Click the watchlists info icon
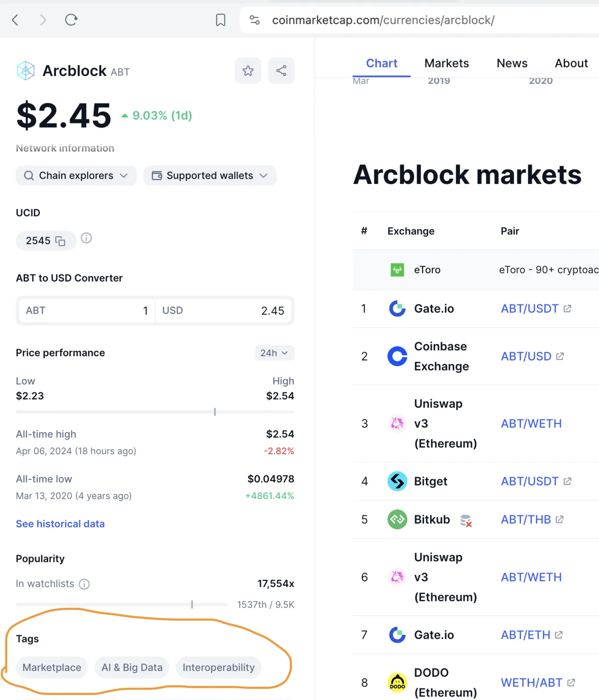 (x=84, y=584)
